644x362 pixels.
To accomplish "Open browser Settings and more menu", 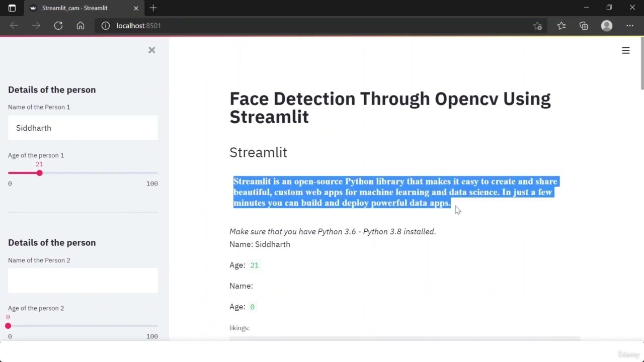I will (630, 26).
